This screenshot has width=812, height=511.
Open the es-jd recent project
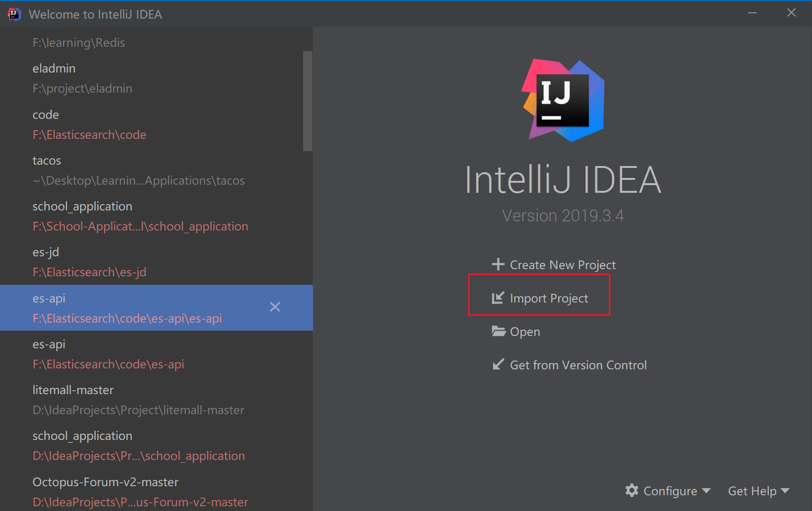[156, 262]
